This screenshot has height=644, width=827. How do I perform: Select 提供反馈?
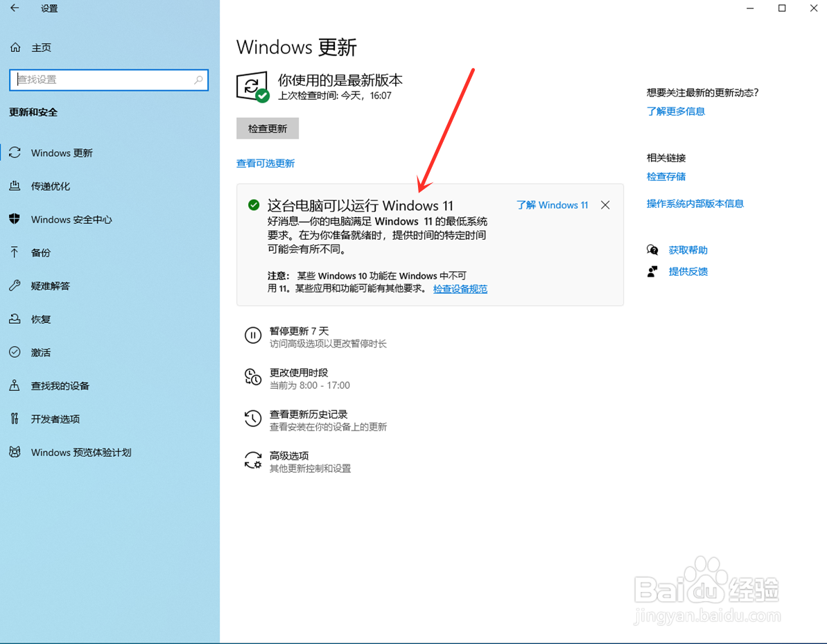(688, 271)
